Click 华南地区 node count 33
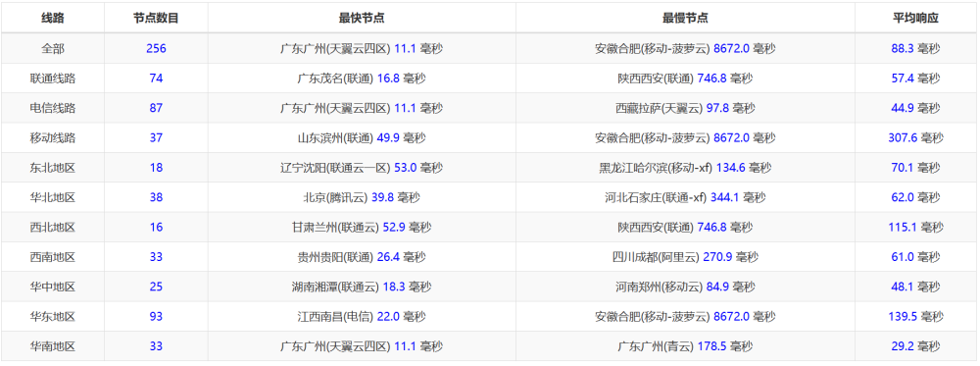The width and height of the screenshot is (980, 366). pos(156,346)
